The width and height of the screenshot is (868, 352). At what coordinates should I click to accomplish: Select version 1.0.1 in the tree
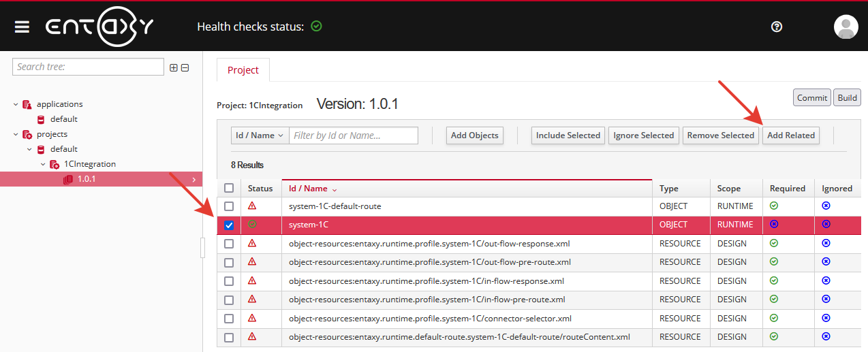87,179
